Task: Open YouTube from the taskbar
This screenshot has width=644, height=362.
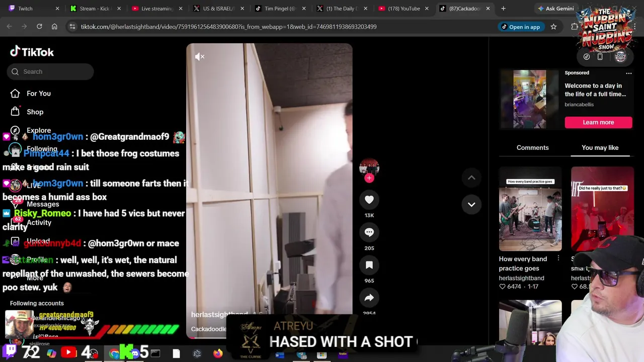Action: pos(69,353)
